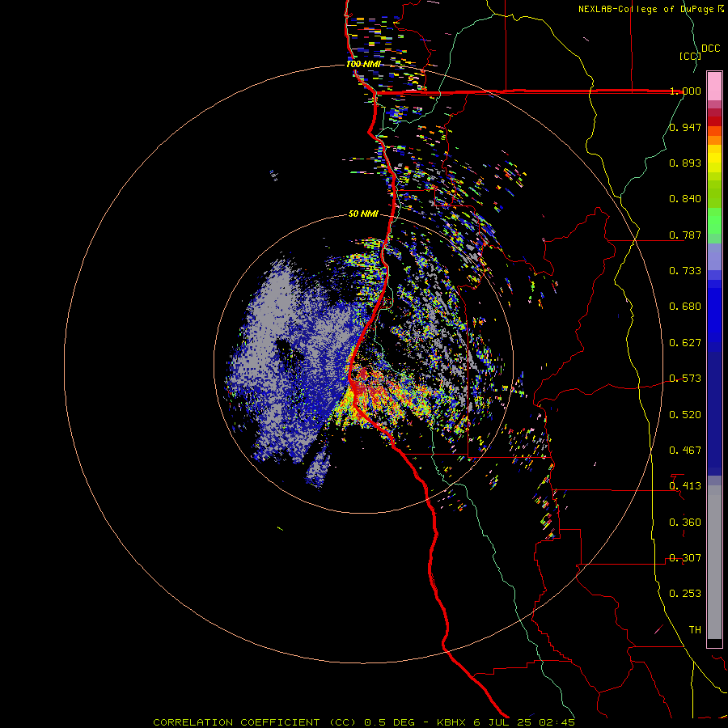Click the TH label at color bar bottom
The image size is (728, 728).
click(x=695, y=630)
